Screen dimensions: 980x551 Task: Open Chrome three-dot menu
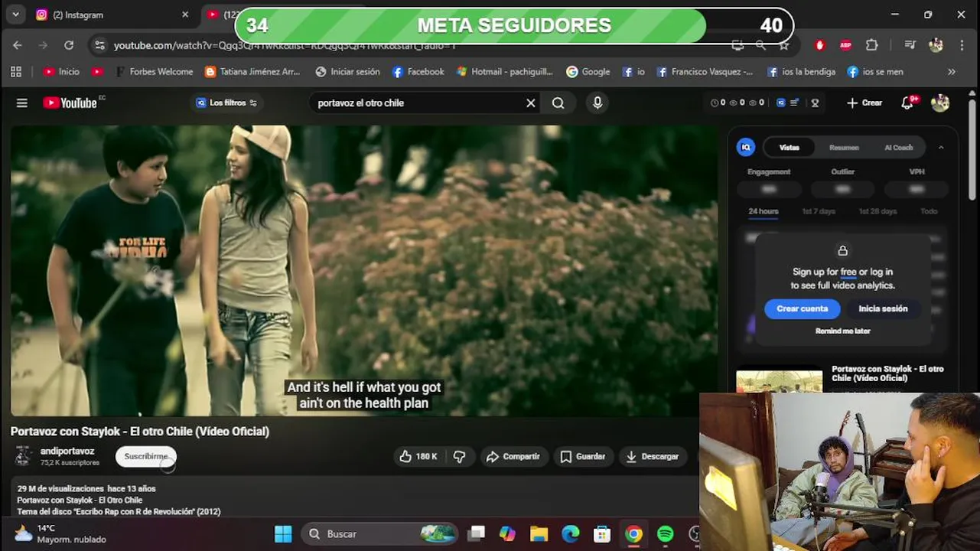(962, 46)
